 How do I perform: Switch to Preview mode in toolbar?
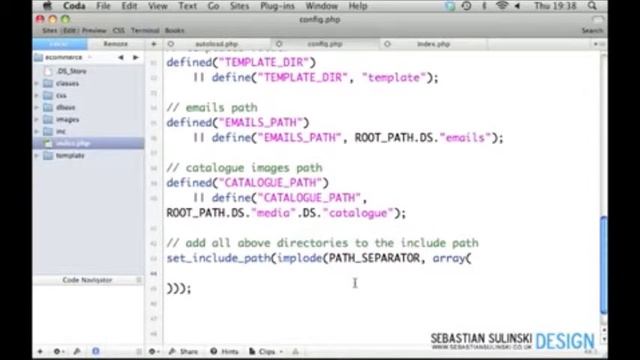point(94,31)
